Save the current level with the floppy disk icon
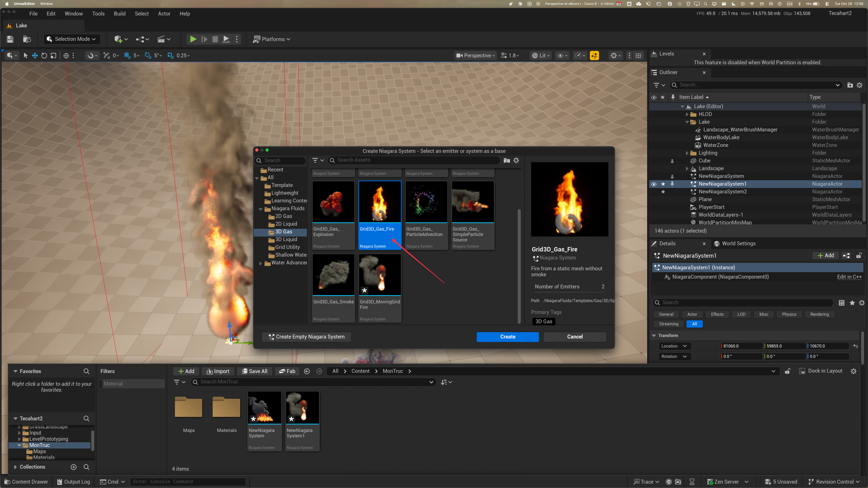 [x=10, y=39]
